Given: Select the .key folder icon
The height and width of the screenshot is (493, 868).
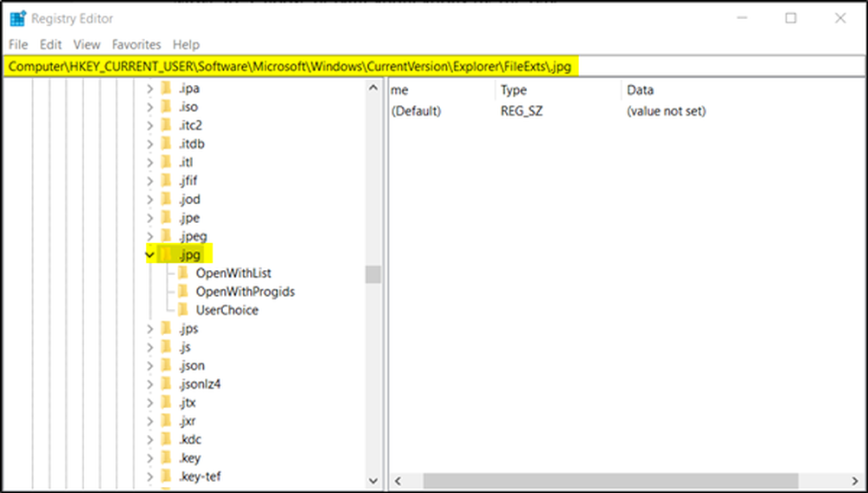Looking at the screenshot, I should (166, 457).
